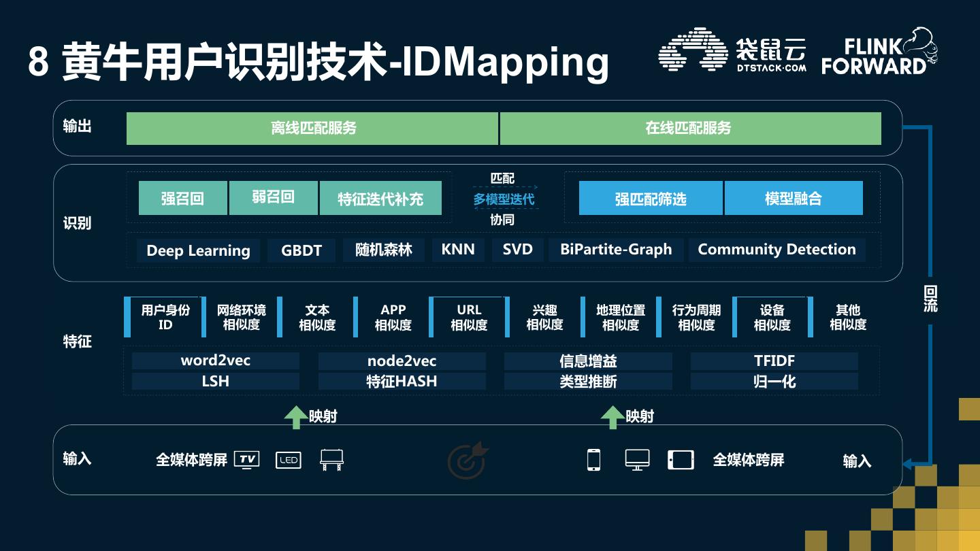Click the tablet device icon
This screenshot has height=551, width=980.
(x=681, y=460)
